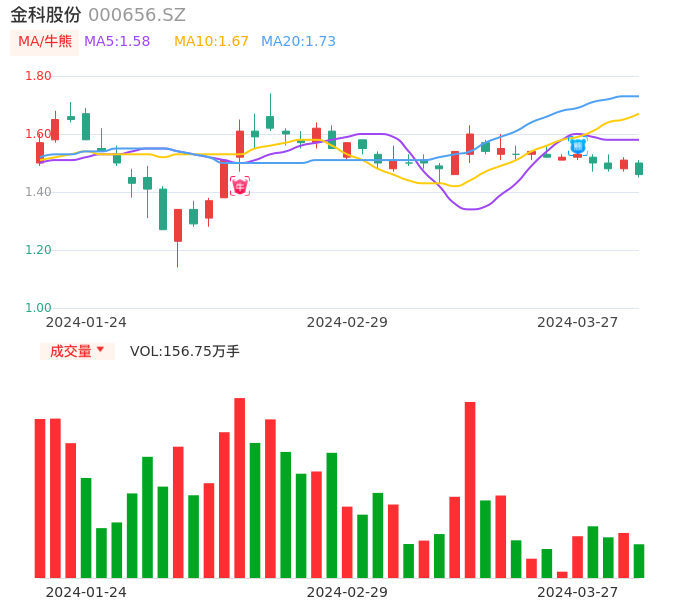
Task: Click the red bull marker icon
Action: 240,186
